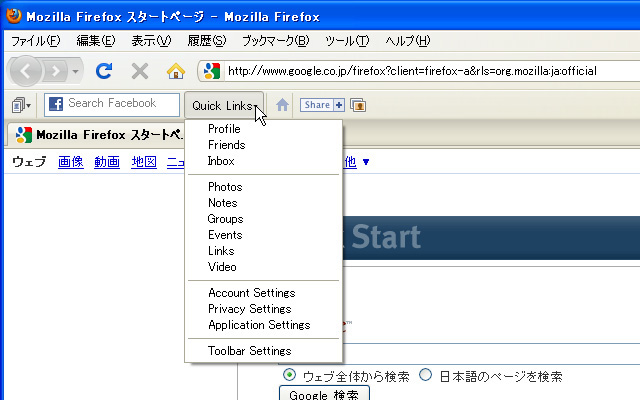Open the 履歴(S) menu
The image size is (640, 400).
click(x=207, y=41)
